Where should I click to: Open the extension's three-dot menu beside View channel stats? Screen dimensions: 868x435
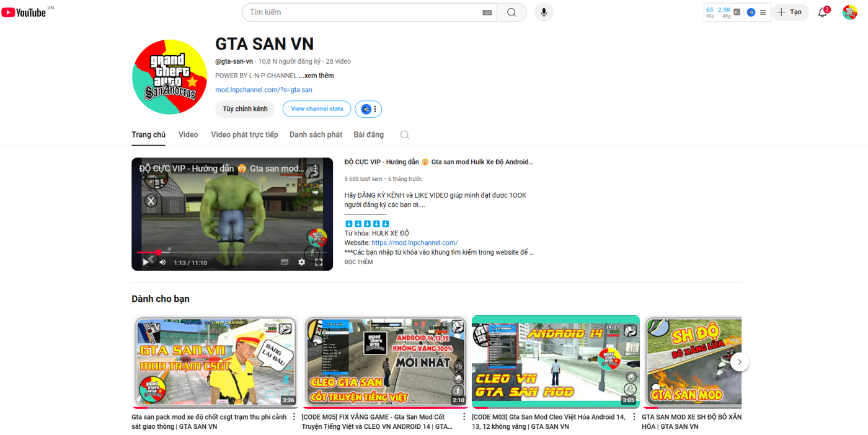point(375,109)
